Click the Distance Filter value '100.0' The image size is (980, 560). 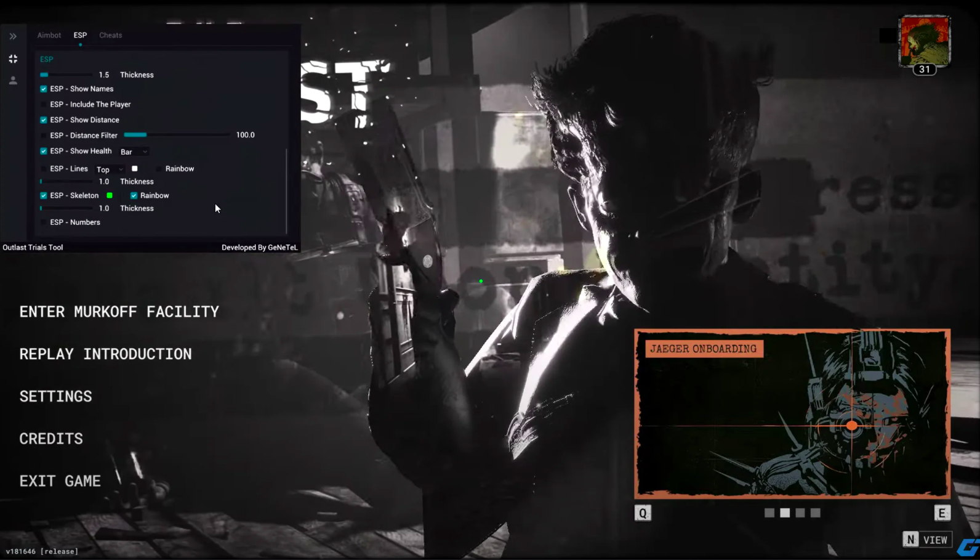coord(246,135)
